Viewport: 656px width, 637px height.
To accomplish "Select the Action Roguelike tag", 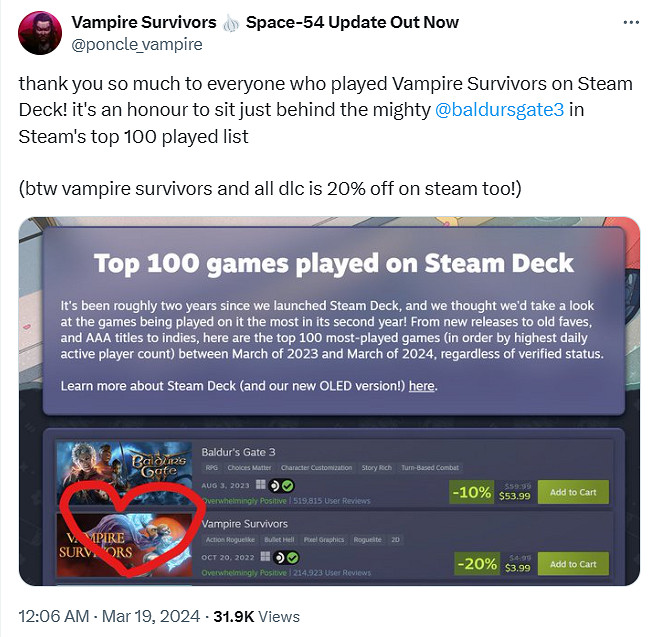I will tap(230, 540).
